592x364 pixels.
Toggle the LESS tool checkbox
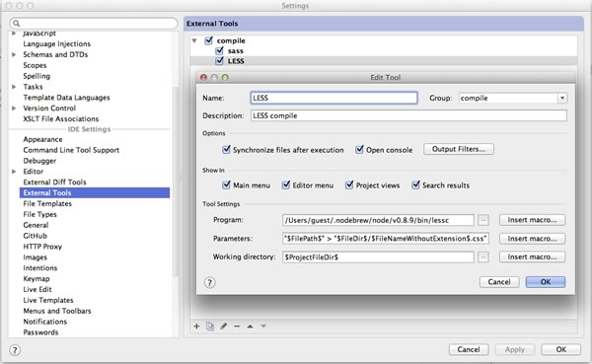219,60
